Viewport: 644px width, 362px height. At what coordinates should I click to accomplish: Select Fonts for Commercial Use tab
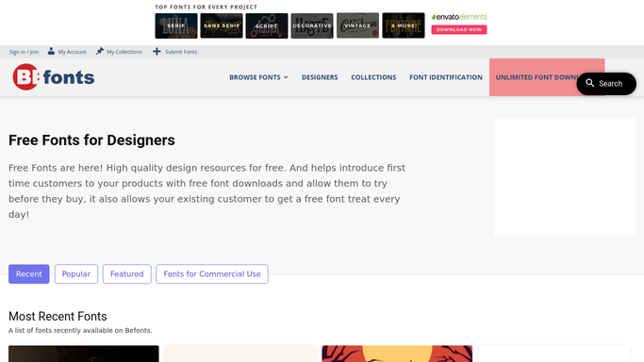[212, 273]
